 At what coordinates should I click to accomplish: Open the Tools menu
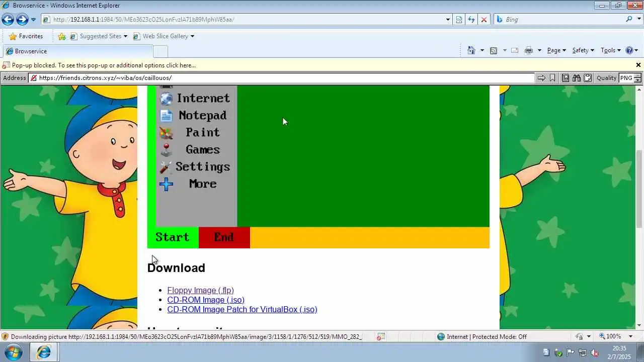[611, 50]
